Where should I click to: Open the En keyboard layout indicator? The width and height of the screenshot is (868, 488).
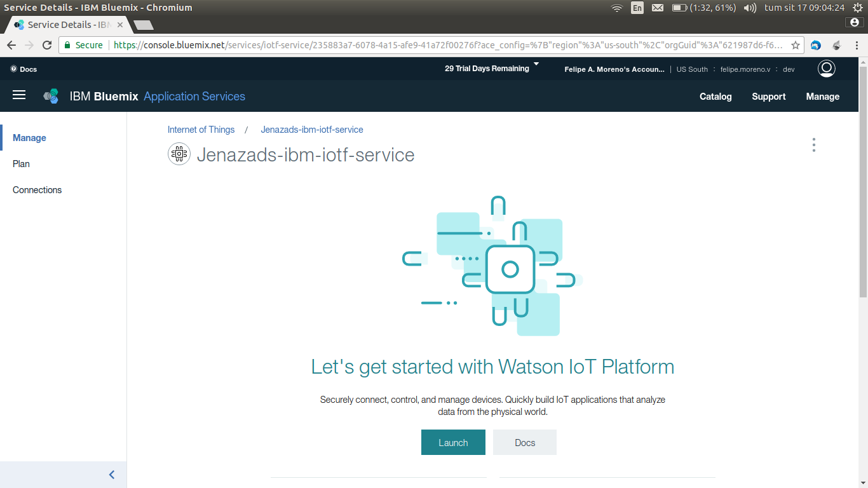tap(637, 8)
